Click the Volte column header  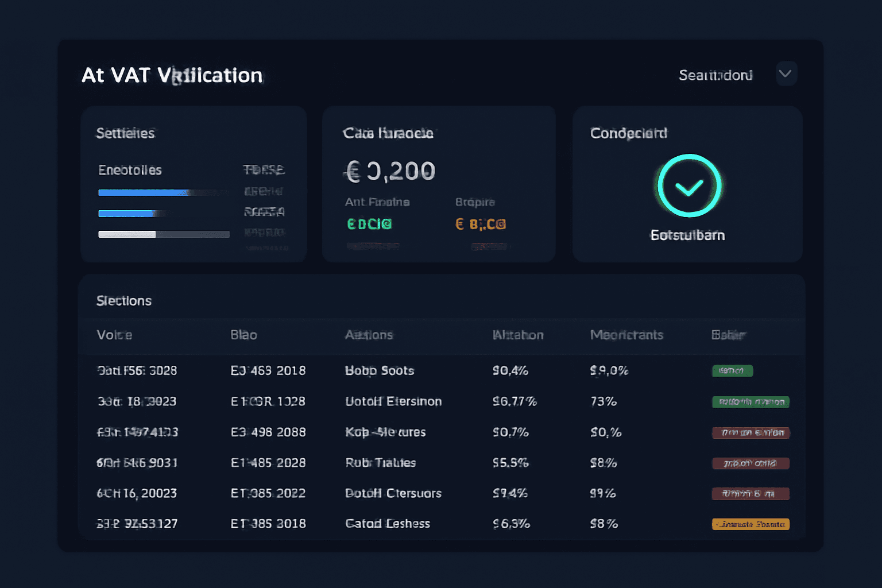pyautogui.click(x=114, y=335)
